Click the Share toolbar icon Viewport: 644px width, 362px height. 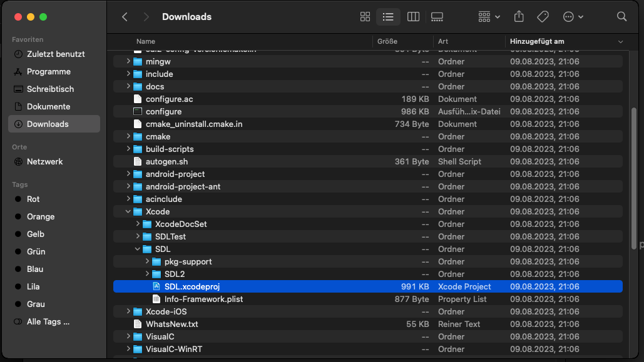[x=519, y=17]
